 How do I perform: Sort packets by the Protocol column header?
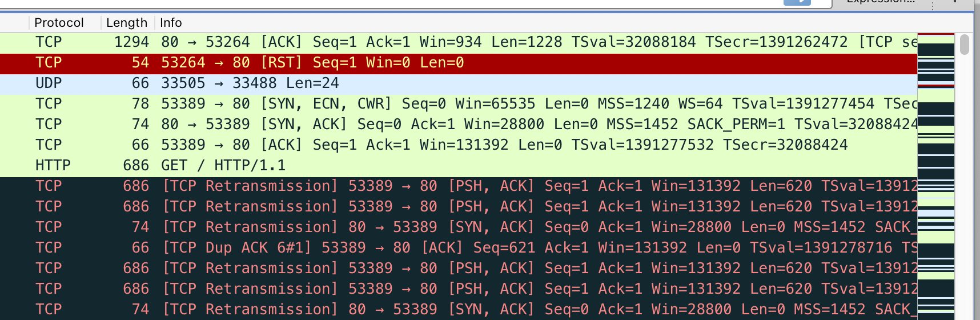coord(59,23)
